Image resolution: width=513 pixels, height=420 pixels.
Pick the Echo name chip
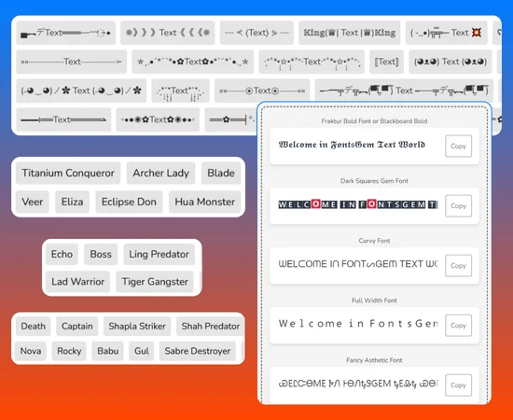(x=62, y=254)
